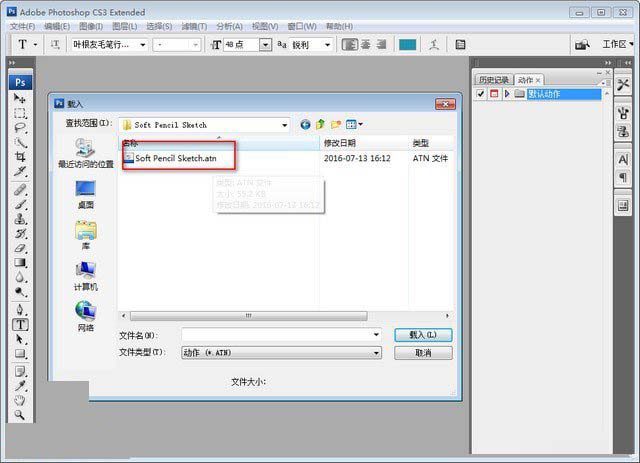This screenshot has width=640, height=463.
Task: Select the Notes tool
Action: click(20, 372)
